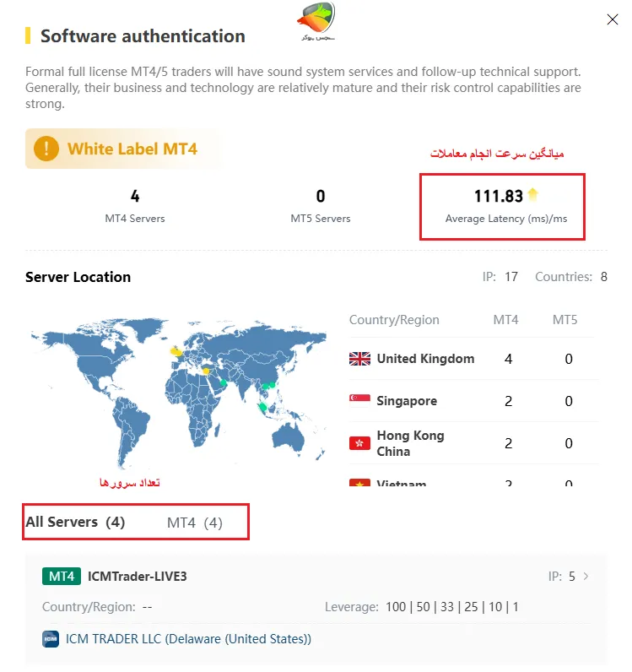Screen dimensions: 632x672
Task: Click the Singapore flag icon
Action: pos(359,401)
